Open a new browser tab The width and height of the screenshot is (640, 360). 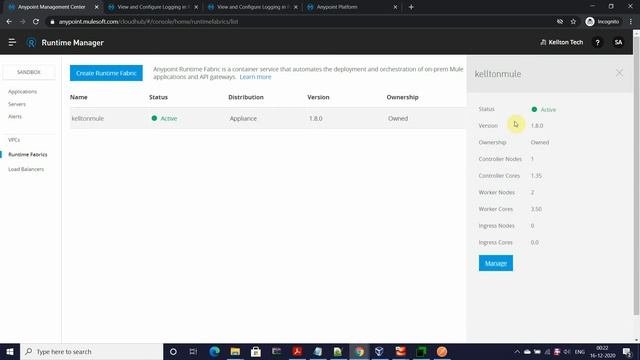click(411, 7)
